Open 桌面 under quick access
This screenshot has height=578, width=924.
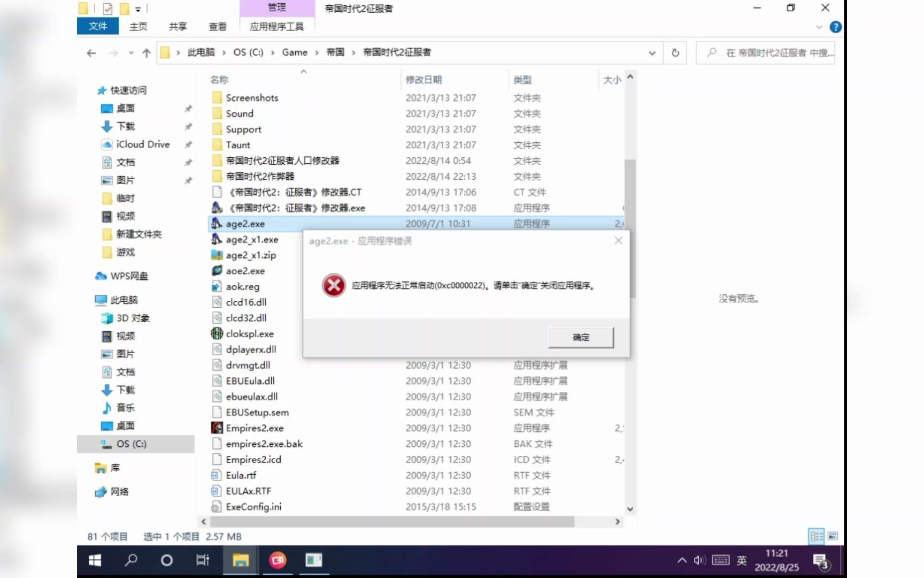pyautogui.click(x=125, y=108)
